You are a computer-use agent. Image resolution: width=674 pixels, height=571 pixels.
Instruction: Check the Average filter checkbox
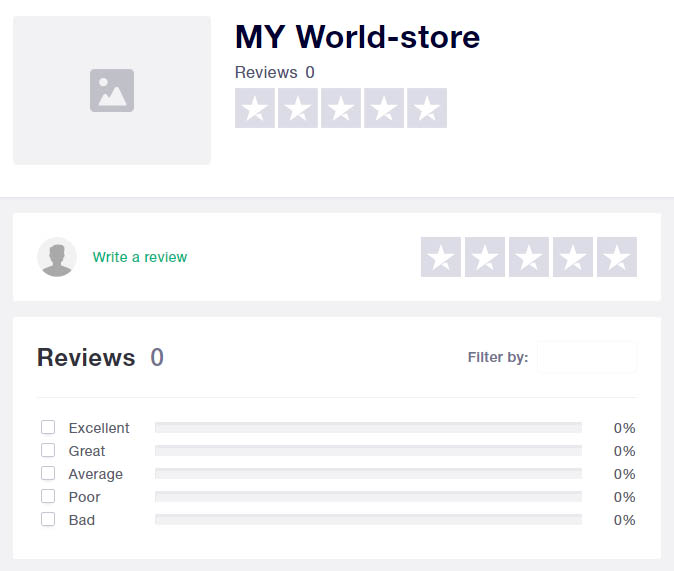click(x=48, y=473)
